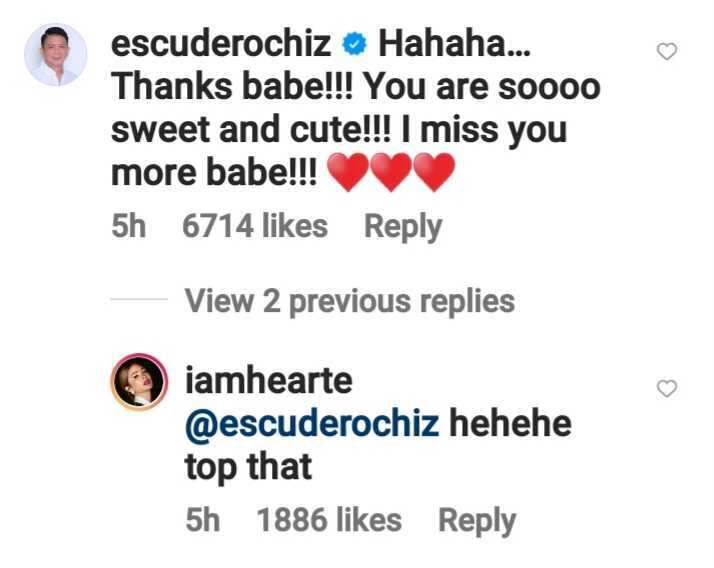View the 1886 likes list
The height and width of the screenshot is (568, 714).
coord(329,520)
